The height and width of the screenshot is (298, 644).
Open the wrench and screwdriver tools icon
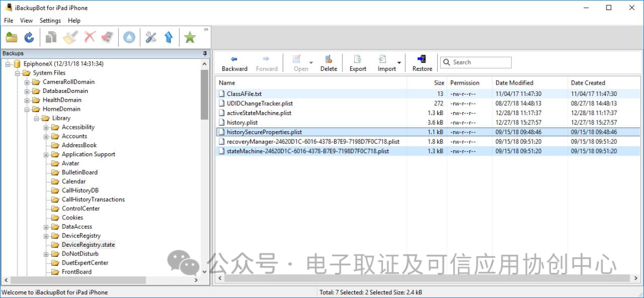(151, 38)
